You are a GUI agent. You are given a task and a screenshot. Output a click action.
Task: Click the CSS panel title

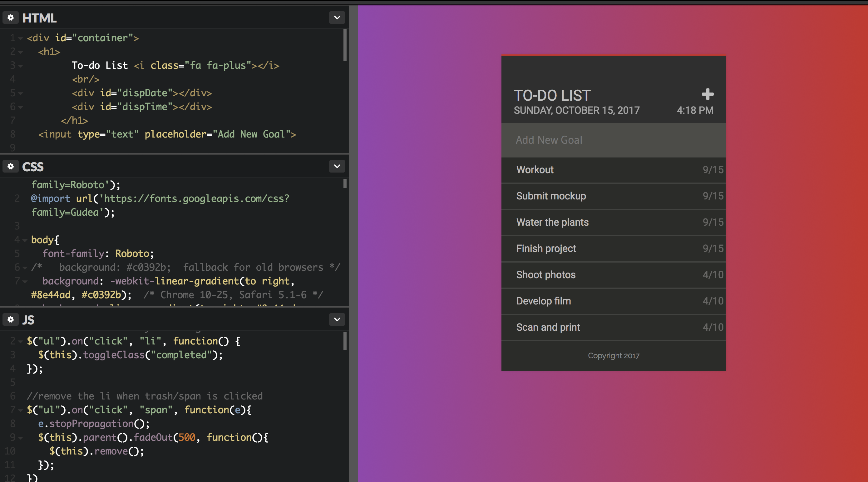point(32,166)
